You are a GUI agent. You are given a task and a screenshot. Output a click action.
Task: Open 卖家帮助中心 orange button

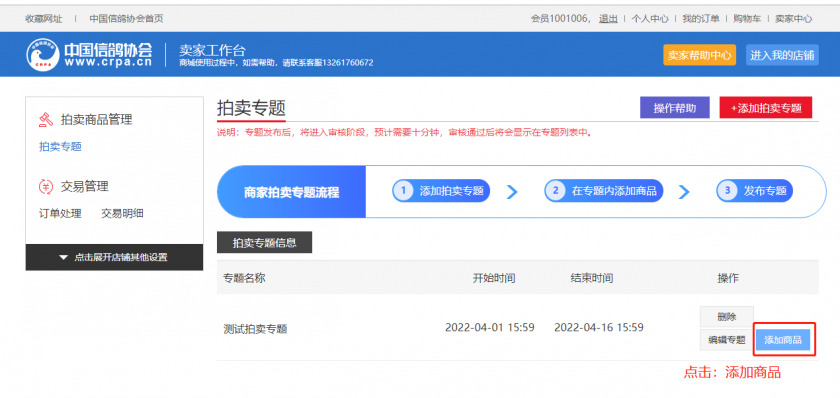click(x=700, y=55)
